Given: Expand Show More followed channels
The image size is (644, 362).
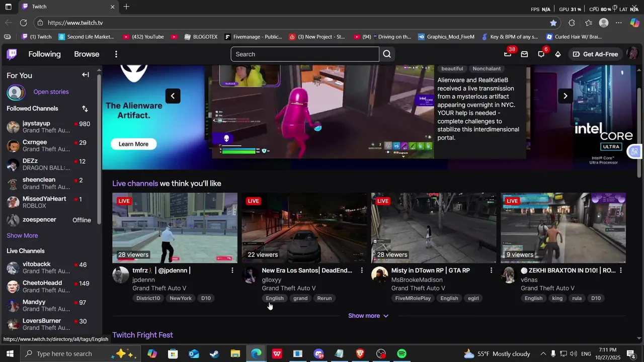Looking at the screenshot, I should (x=22, y=235).
